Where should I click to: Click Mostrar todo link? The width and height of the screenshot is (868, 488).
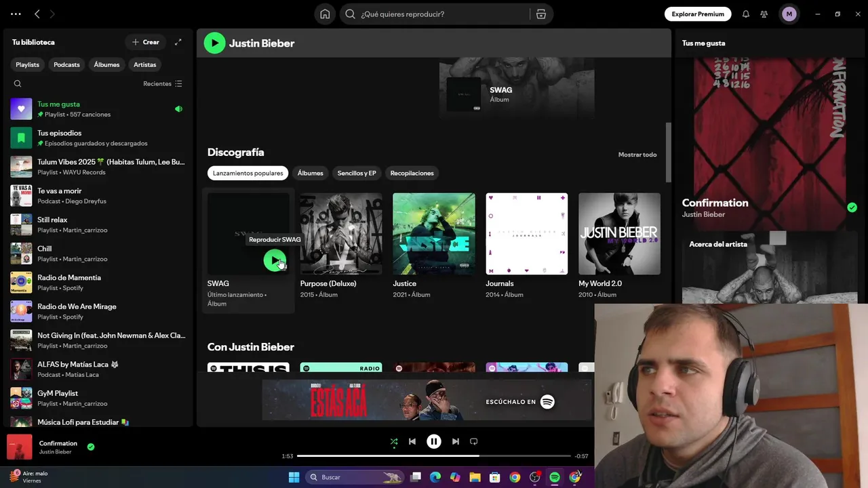(637, 155)
